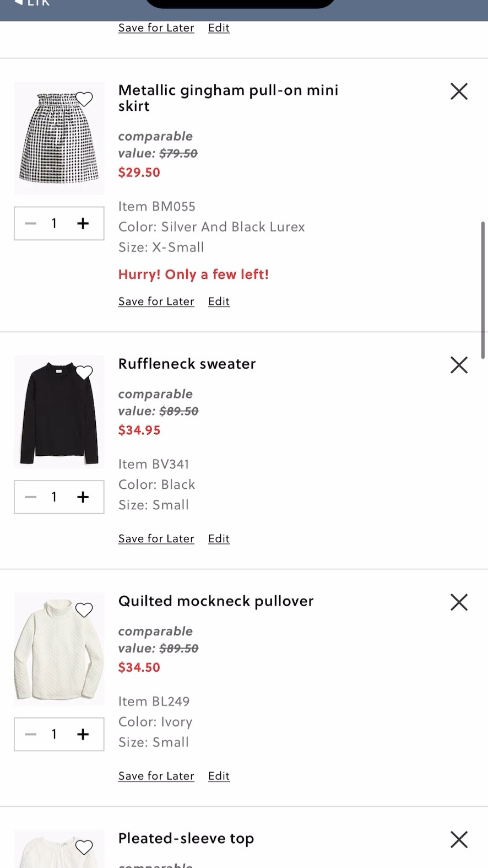Decrease quantity of the Ruffleneck sweater
Image resolution: width=488 pixels, height=868 pixels.
(31, 497)
